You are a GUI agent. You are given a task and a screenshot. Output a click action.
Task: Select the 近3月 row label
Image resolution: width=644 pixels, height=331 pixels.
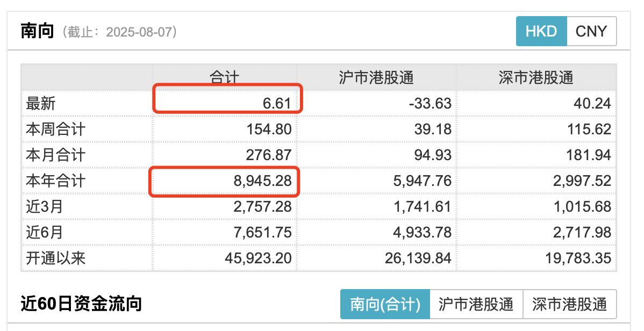pos(45,206)
